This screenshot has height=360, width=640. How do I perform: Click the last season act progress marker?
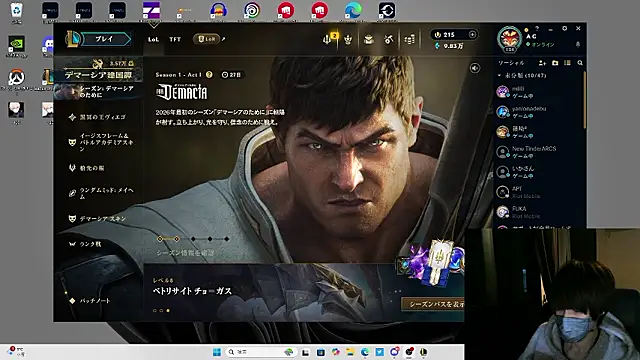click(227, 239)
